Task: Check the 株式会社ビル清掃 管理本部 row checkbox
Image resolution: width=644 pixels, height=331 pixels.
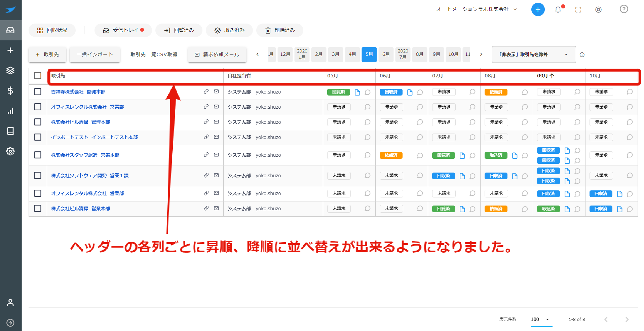Action: coord(38,122)
